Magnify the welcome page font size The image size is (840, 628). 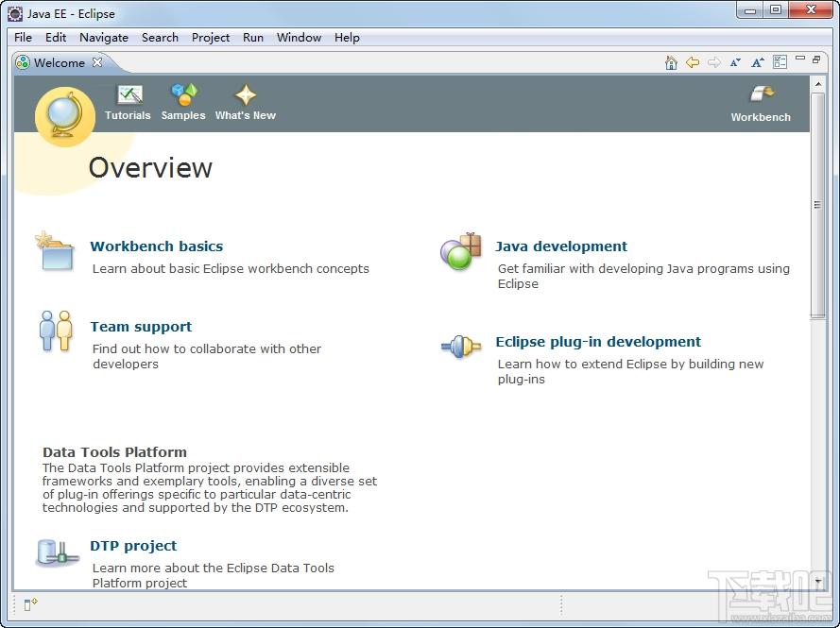[x=757, y=62]
